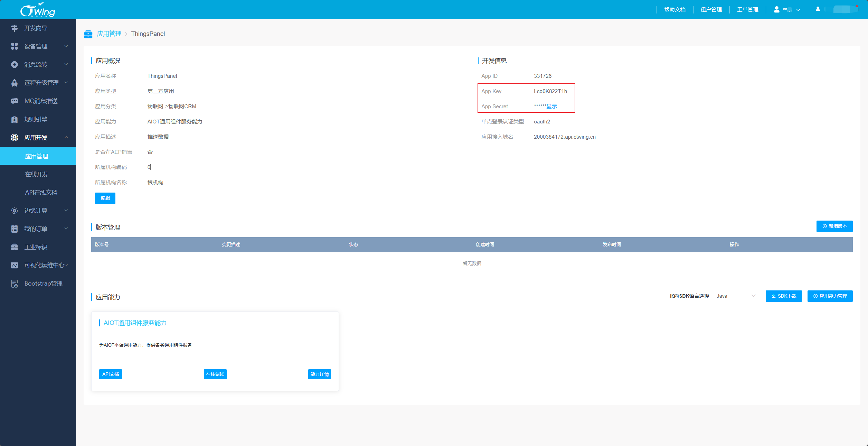868x446 pixels.
Task: Collapse the 应用开发 menu section
Action: pos(66,138)
